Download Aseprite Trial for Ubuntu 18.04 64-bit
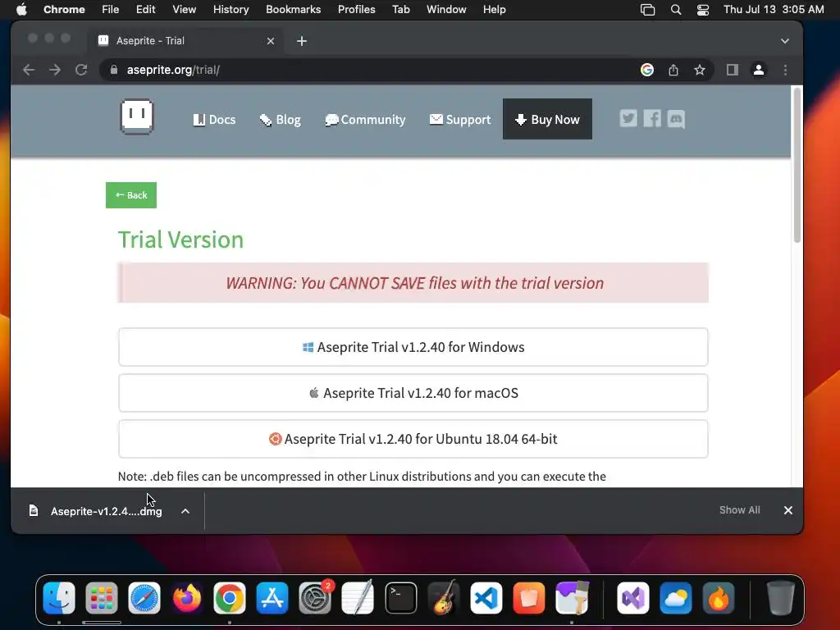This screenshot has width=840, height=630. [413, 439]
